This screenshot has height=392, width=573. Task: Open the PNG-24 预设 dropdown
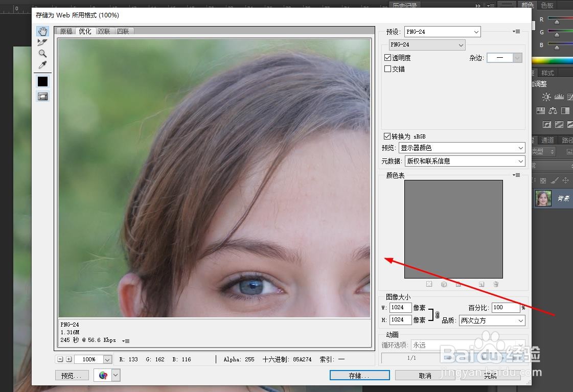[x=442, y=31]
